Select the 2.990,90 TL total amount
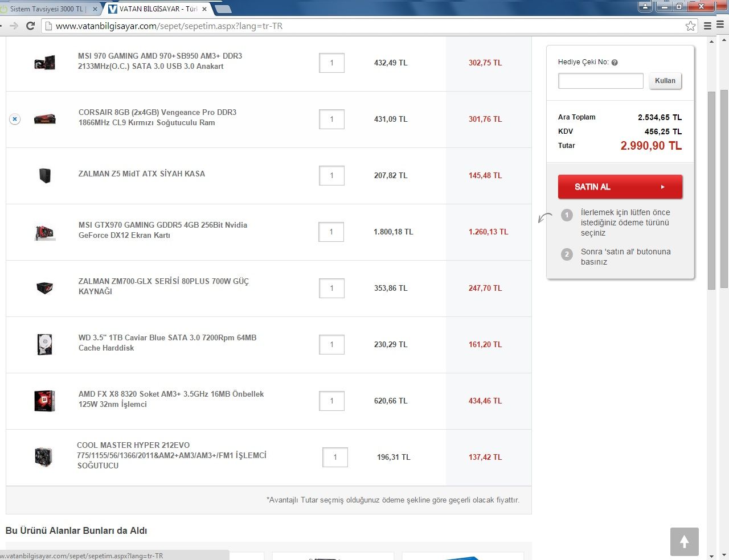 [651, 146]
